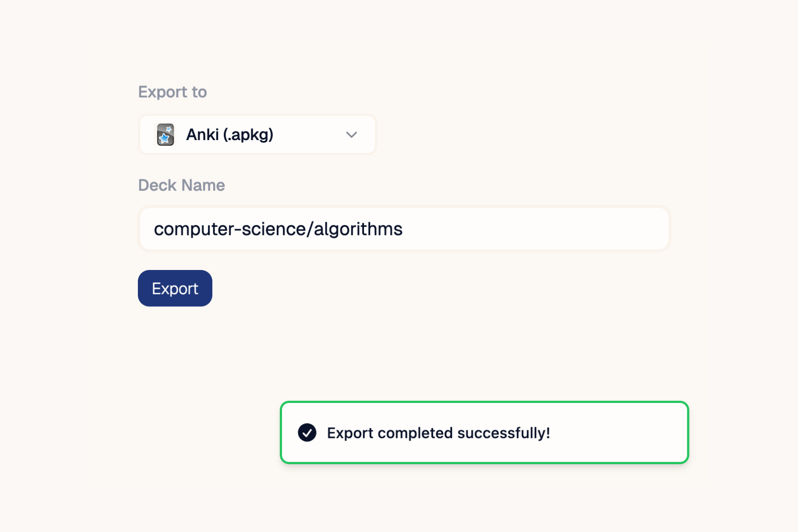Click the "Deck Name" label
The width and height of the screenshot is (798, 532).
pos(181,185)
